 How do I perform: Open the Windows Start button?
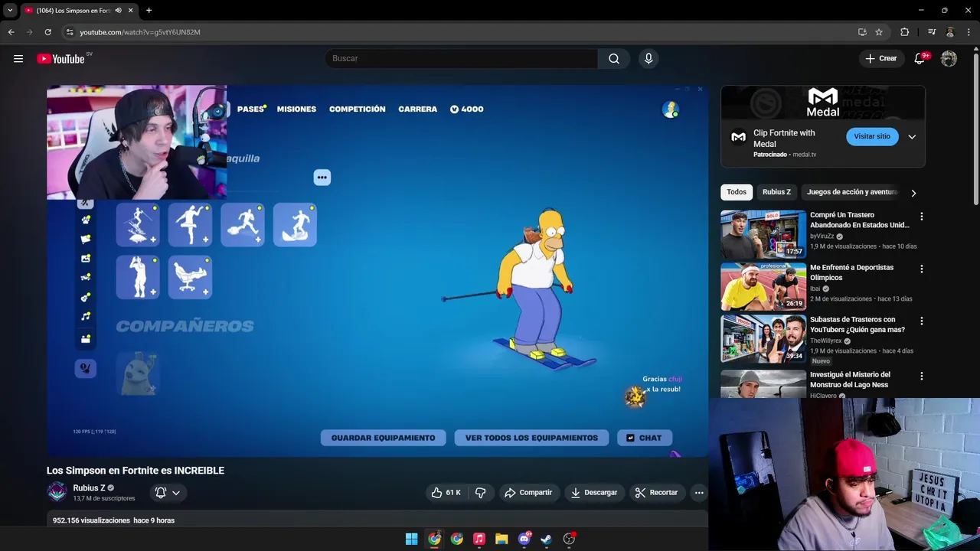(x=411, y=539)
